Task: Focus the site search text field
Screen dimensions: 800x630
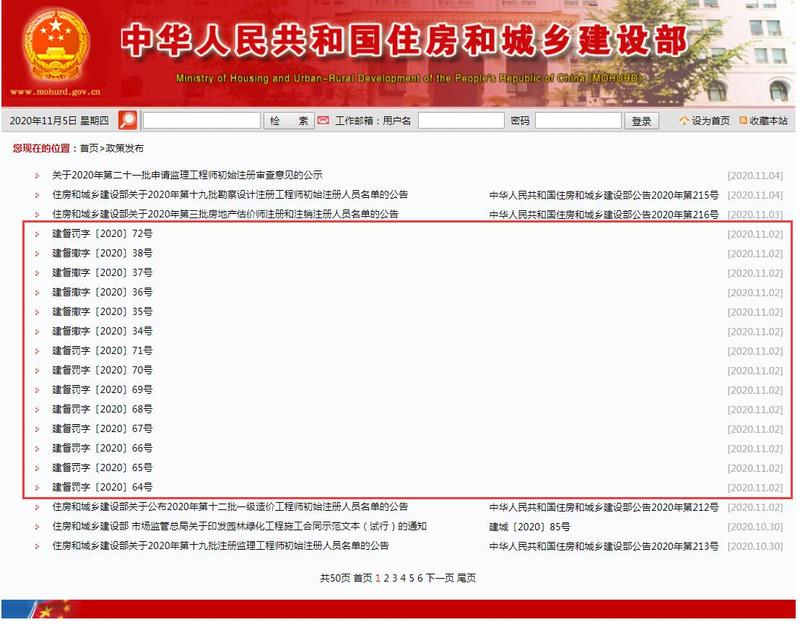Action: (202, 121)
